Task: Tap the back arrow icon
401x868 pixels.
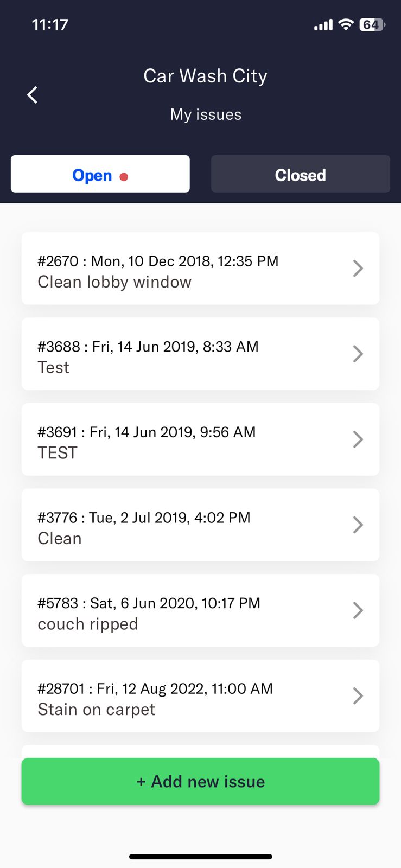Action: click(x=33, y=95)
